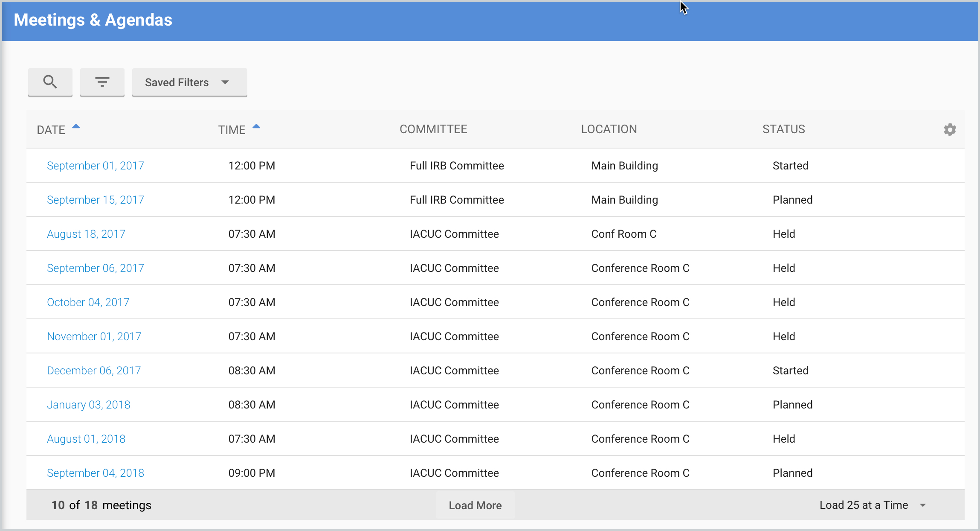This screenshot has height=531, width=980.
Task: Click the Load More button
Action: click(475, 505)
